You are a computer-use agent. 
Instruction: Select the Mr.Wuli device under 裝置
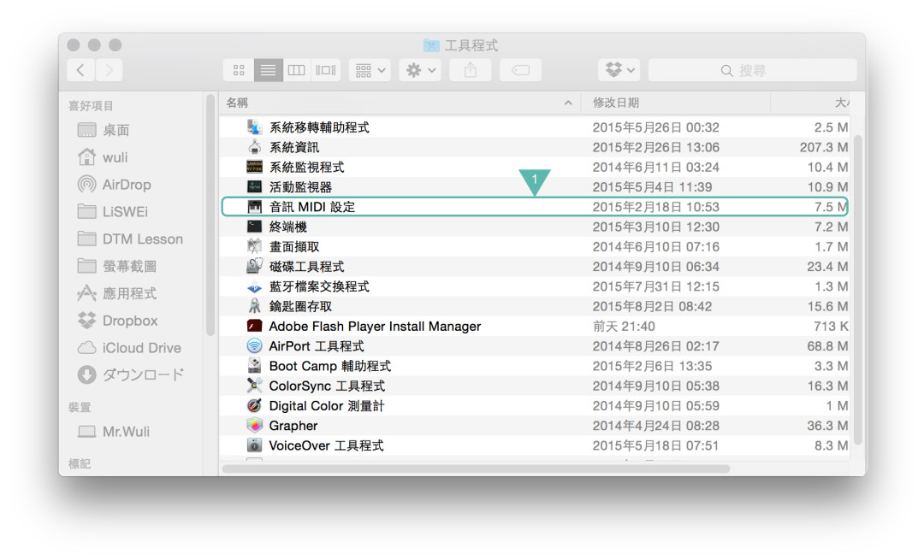pos(116,432)
